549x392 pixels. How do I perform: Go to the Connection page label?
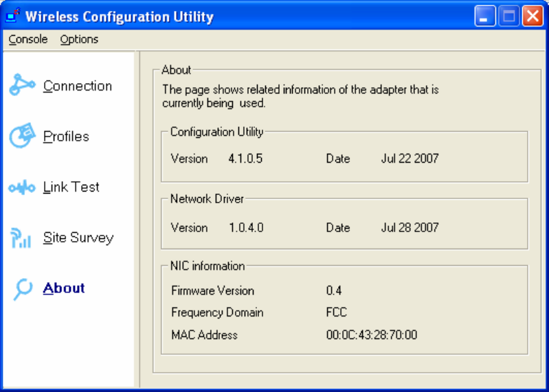click(x=77, y=86)
